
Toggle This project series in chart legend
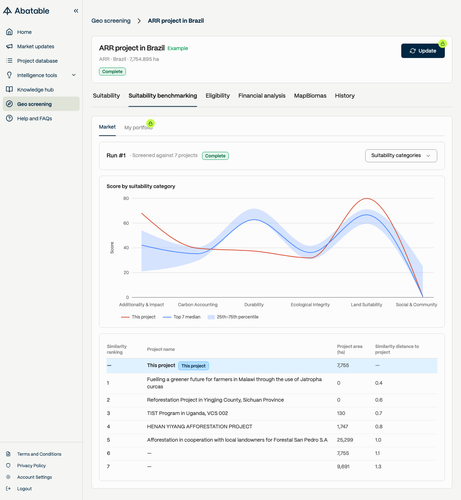pos(138,317)
